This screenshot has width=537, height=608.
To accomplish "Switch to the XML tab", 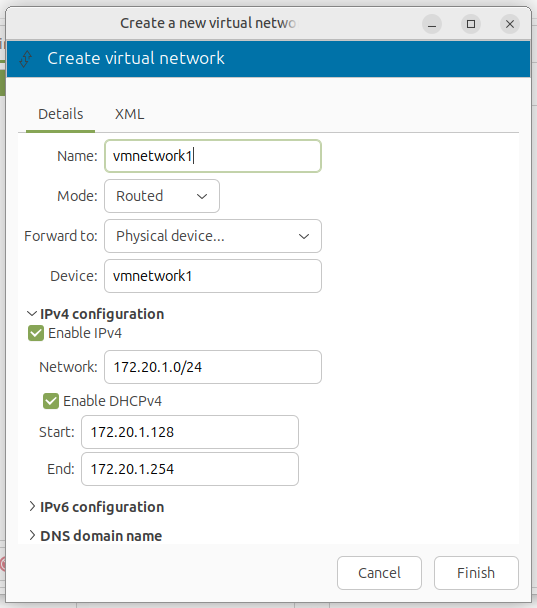I will [130, 114].
